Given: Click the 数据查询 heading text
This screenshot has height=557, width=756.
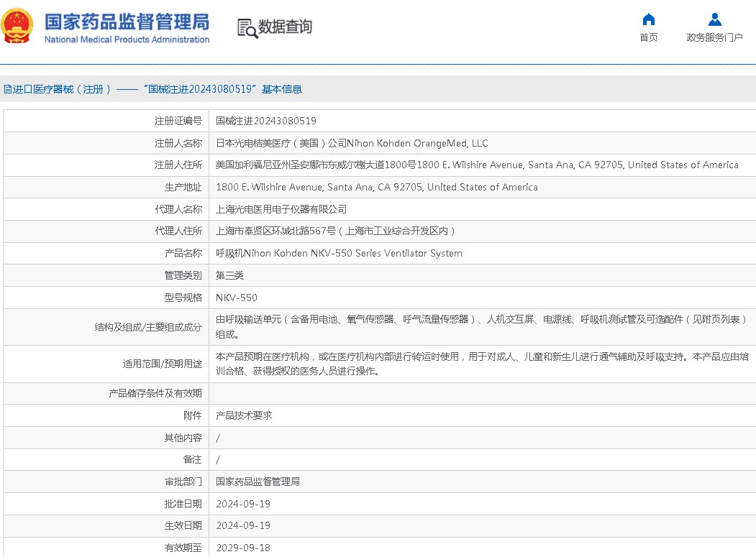Looking at the screenshot, I should 286,27.
